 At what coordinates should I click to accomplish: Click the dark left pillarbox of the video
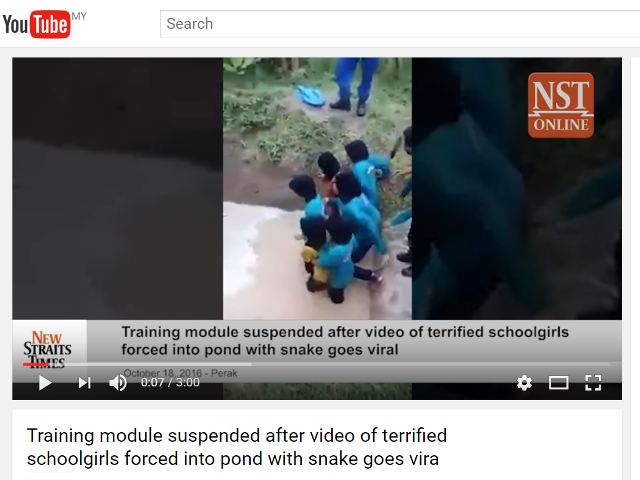point(118,188)
